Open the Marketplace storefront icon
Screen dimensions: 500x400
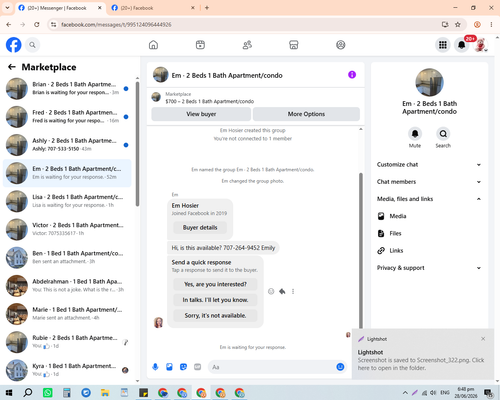[x=294, y=45]
